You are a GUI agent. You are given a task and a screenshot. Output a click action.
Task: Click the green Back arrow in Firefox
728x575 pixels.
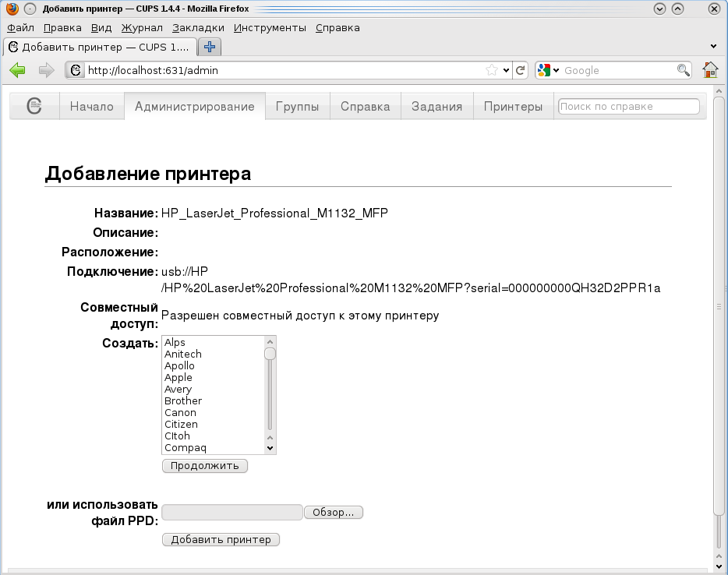coord(18,71)
